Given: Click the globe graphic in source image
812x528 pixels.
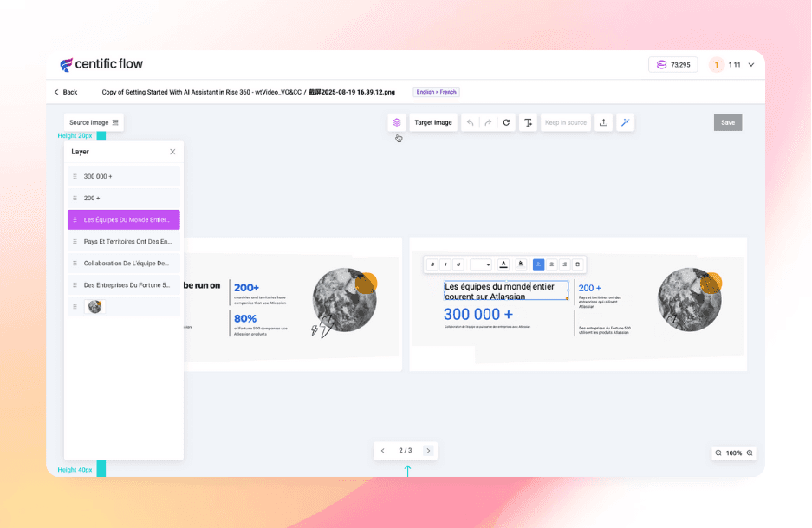Looking at the screenshot, I should (345, 299).
